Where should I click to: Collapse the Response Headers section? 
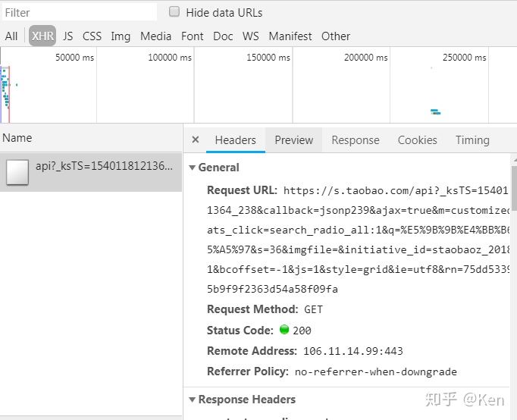coord(193,400)
